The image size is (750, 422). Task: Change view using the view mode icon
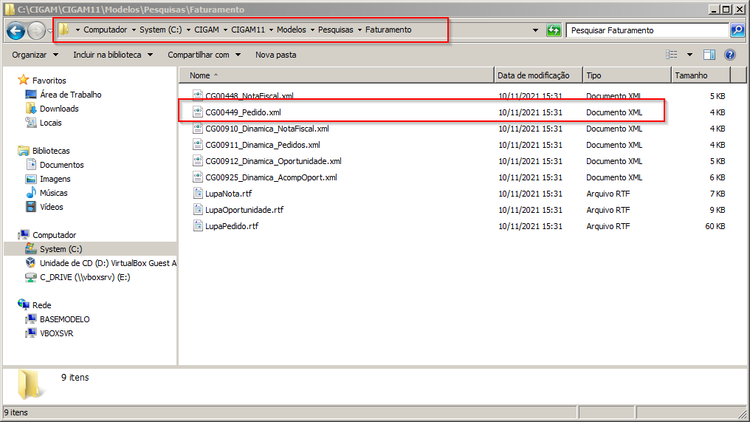(672, 55)
